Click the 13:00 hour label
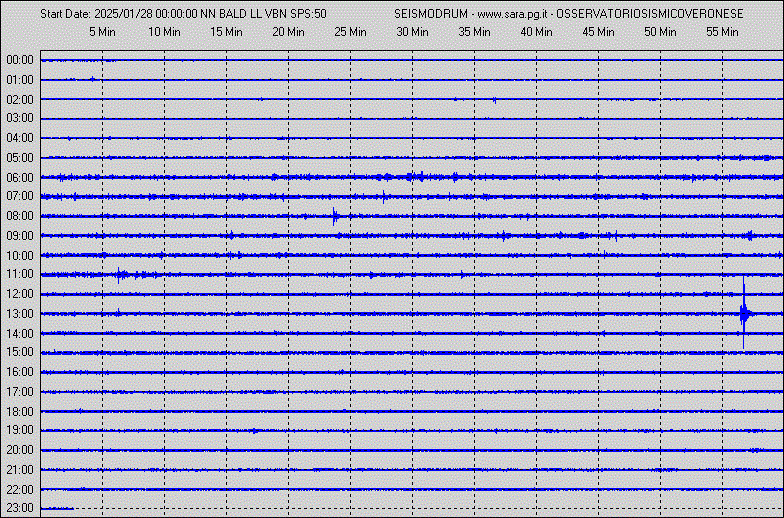 coord(20,314)
